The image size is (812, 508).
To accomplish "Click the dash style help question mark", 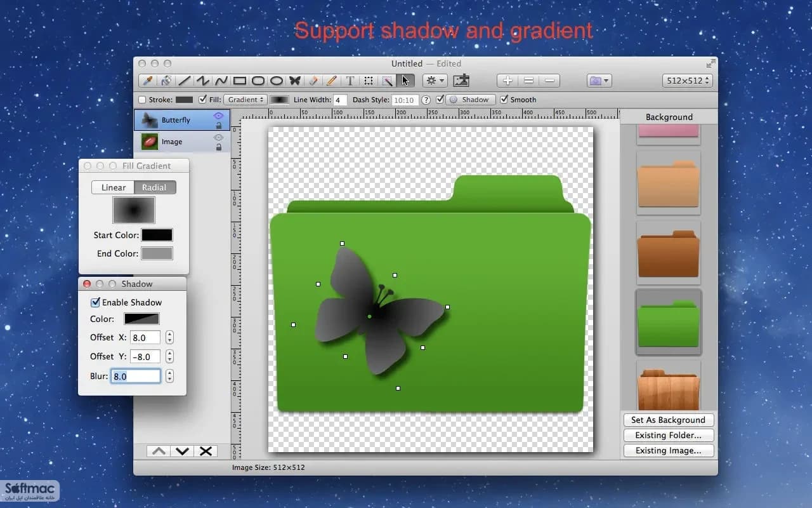I will [426, 100].
